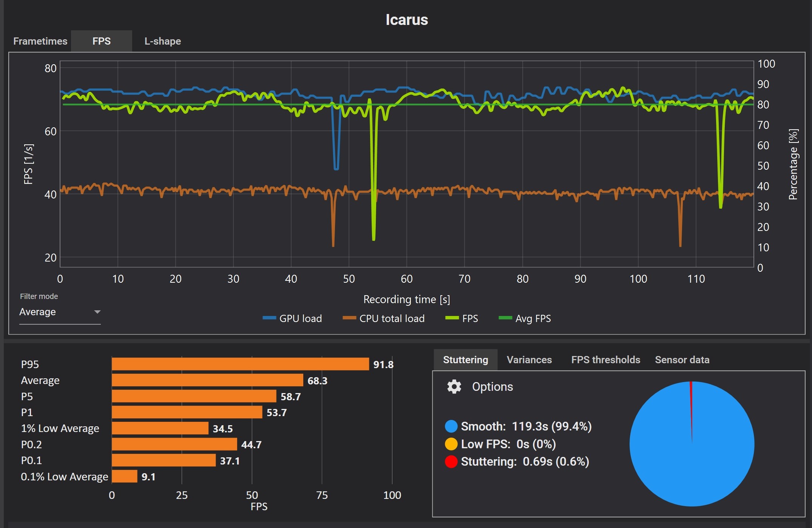The width and height of the screenshot is (812, 528).
Task: Click the Options label text
Action: click(x=492, y=387)
